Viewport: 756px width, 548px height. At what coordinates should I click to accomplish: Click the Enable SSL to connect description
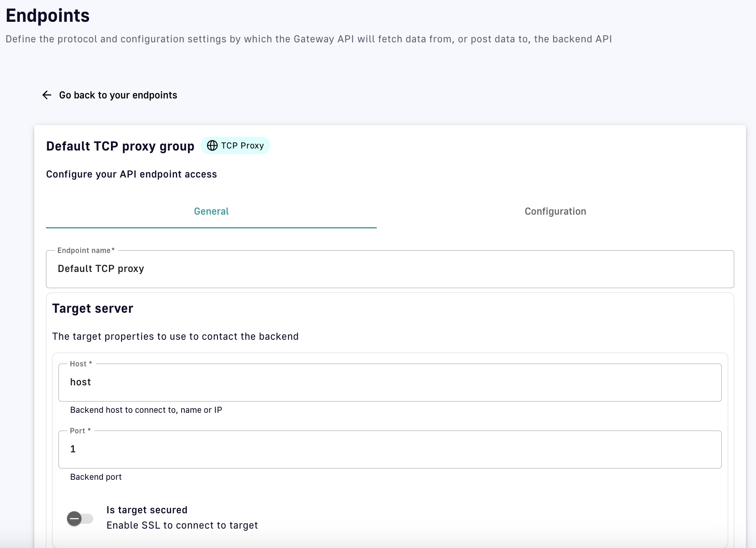[182, 525]
